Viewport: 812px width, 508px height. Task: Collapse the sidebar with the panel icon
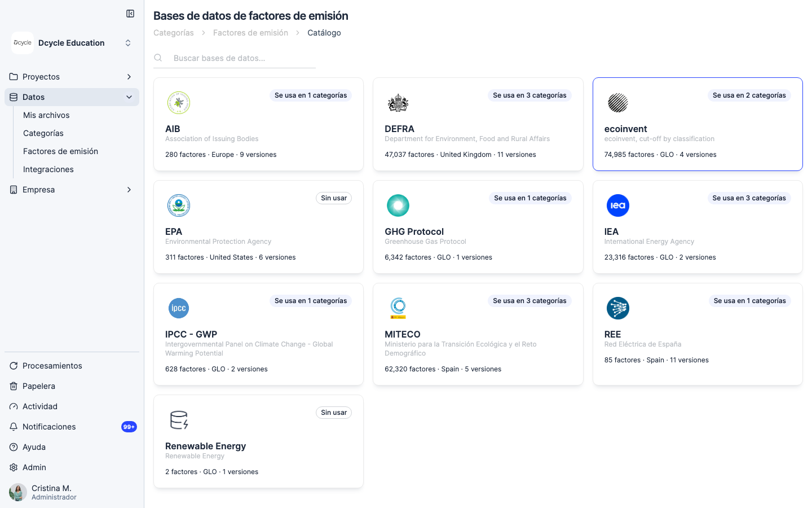pyautogui.click(x=130, y=14)
